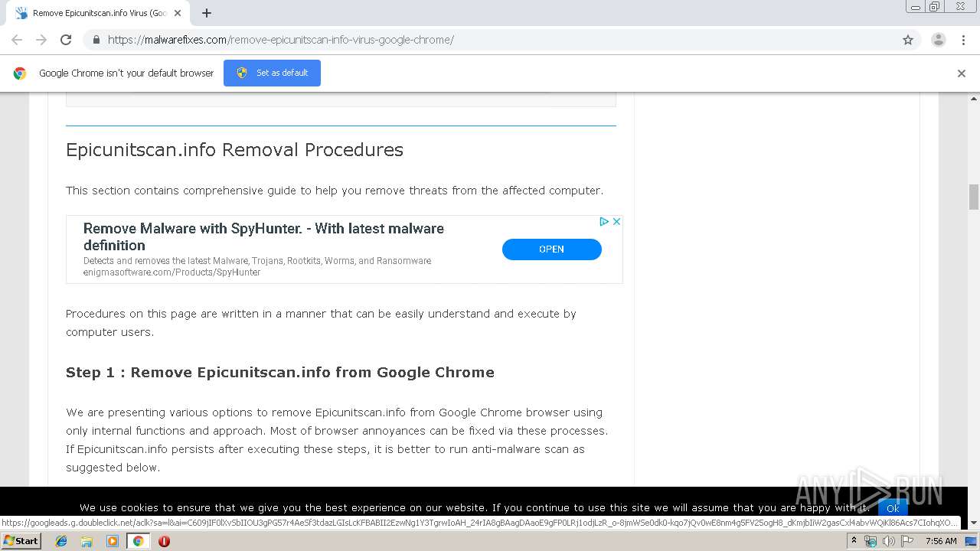Go back to the previous page
This screenshot has height=551, width=980.
click(17, 40)
